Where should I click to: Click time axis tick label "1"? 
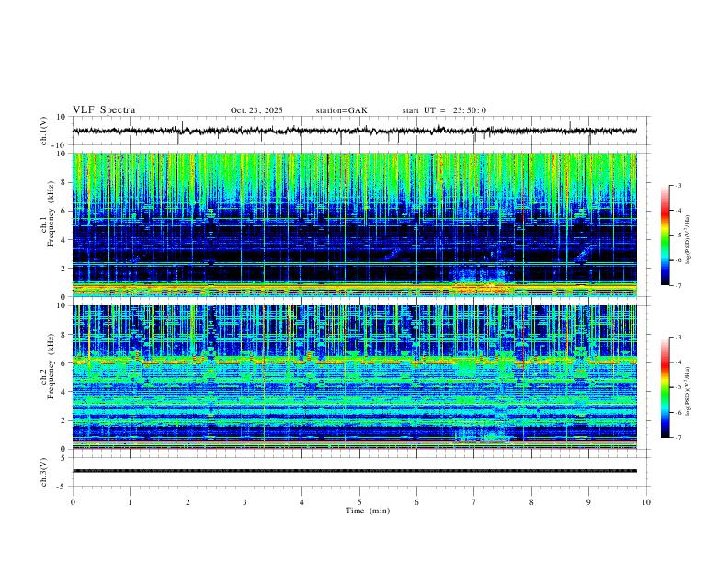130,502
